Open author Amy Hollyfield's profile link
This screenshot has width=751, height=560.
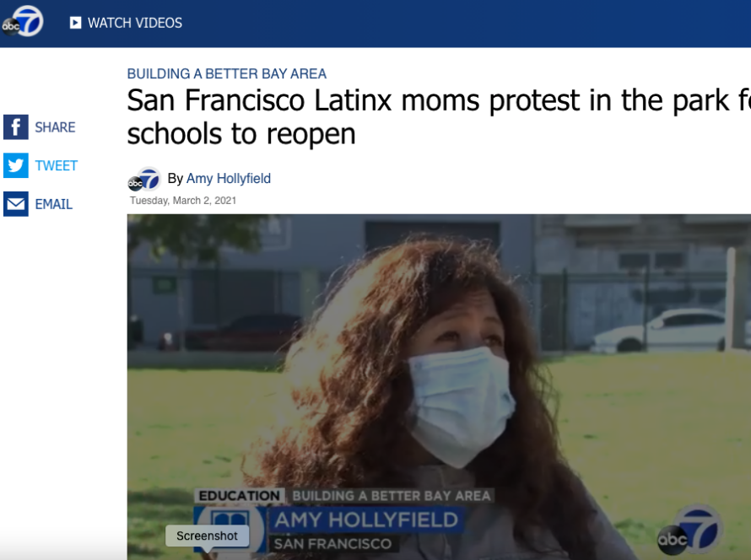click(229, 179)
